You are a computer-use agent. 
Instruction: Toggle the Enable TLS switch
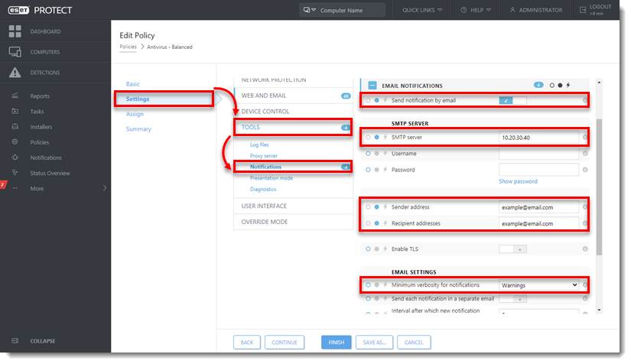pos(512,249)
